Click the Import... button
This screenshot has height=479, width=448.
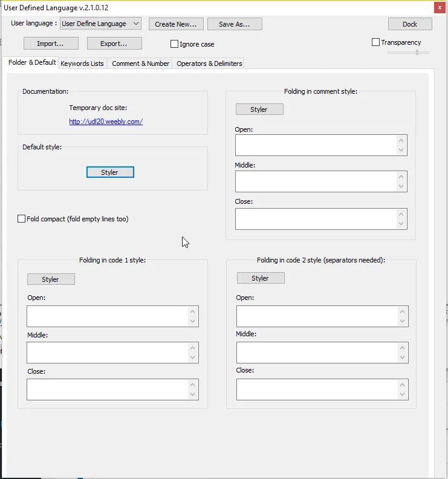click(x=51, y=44)
